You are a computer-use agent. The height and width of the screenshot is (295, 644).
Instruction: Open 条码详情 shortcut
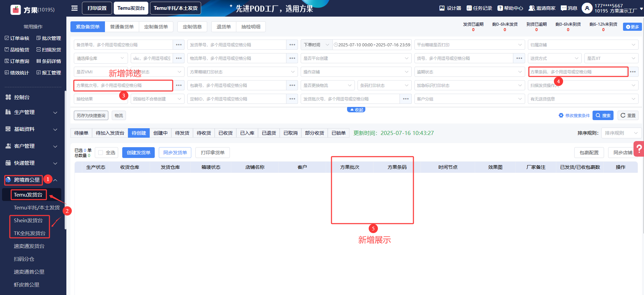coord(49,61)
